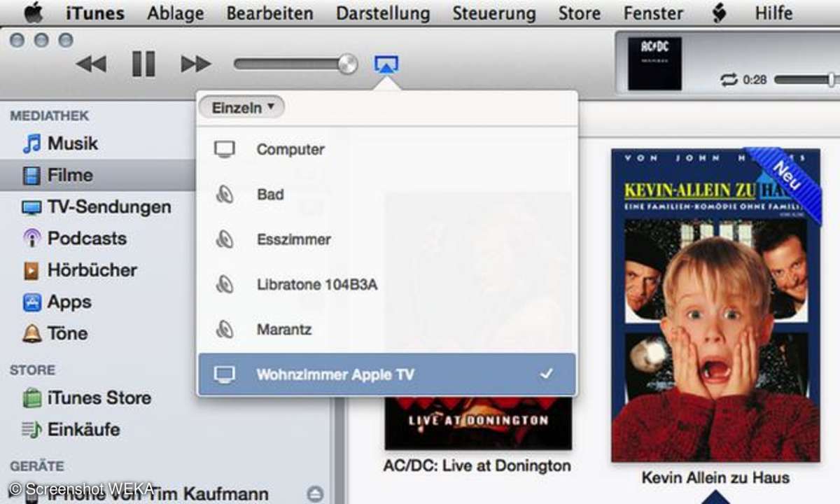
Task: Open the Bearbeiten menu
Action: pyautogui.click(x=270, y=13)
